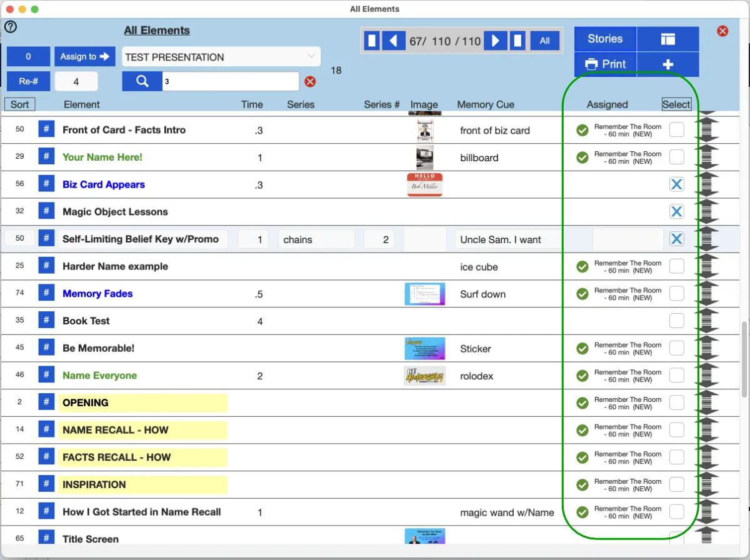Go to previous record arrow
Screen dimensions: 750x560
(x=392, y=41)
